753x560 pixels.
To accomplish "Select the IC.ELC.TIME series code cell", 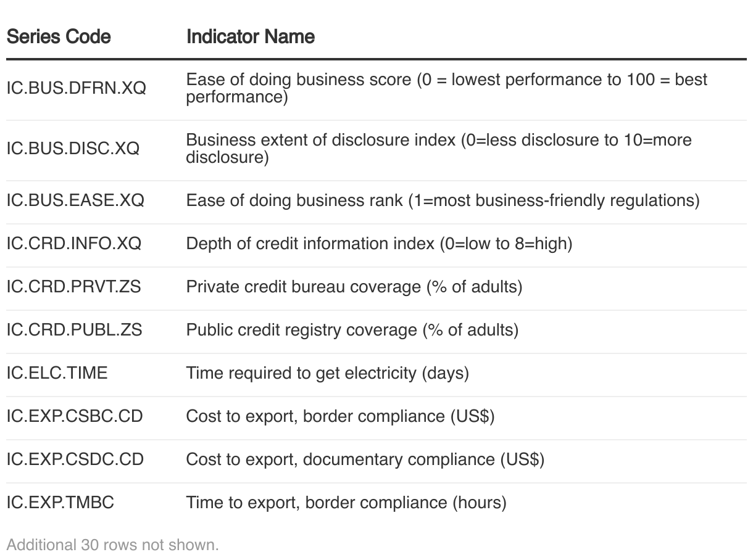I will click(x=57, y=373).
